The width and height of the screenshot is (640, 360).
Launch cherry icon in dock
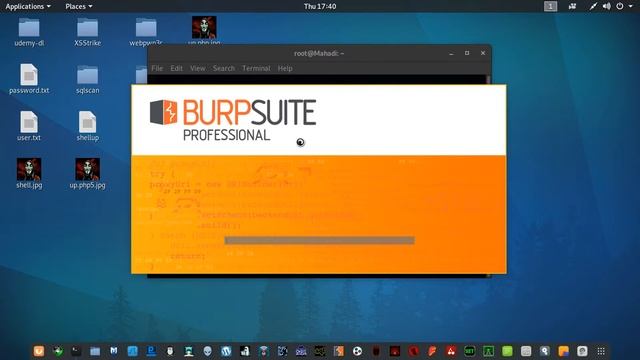(451, 351)
